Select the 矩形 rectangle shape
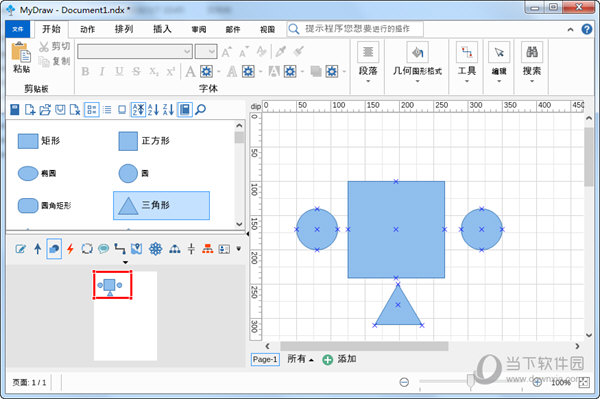This screenshot has width=600, height=399. tap(39, 141)
